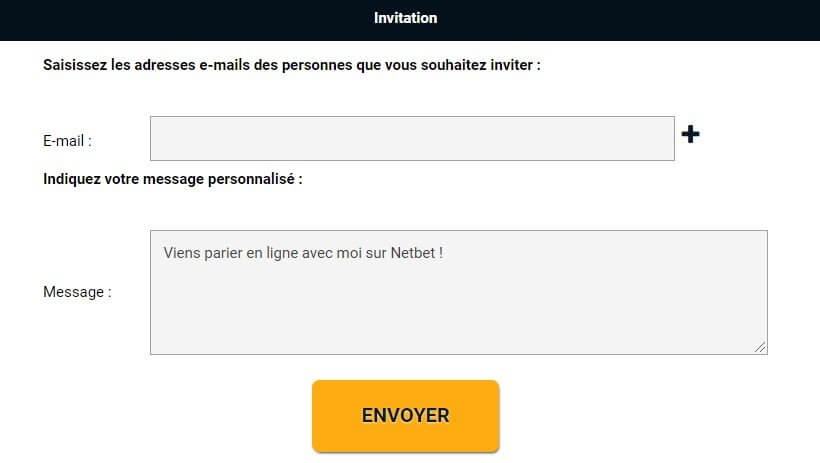Click the "E-mail :" field label
Screen dimensions: 820x463
(67, 141)
